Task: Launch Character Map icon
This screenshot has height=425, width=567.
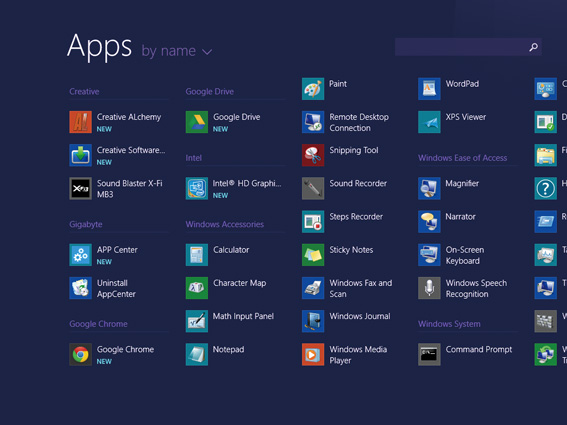Action: (197, 288)
